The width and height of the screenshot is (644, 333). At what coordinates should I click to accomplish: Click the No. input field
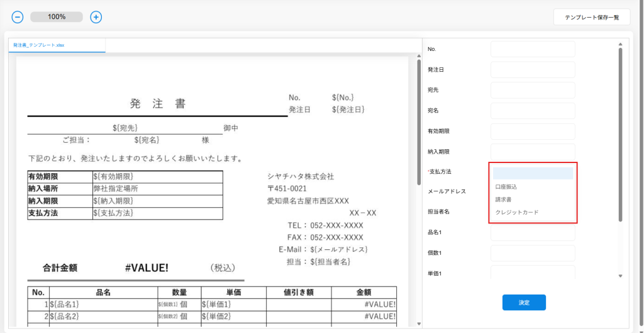[x=533, y=49]
